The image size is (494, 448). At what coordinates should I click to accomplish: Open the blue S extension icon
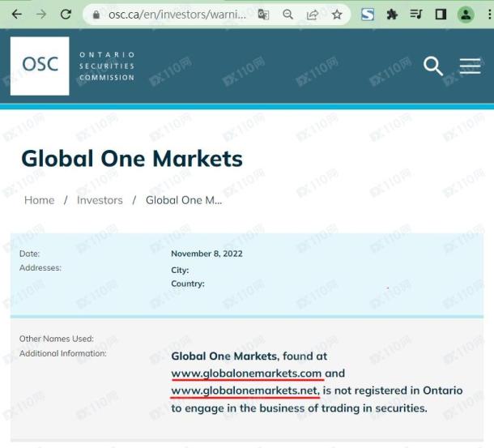pos(368,15)
